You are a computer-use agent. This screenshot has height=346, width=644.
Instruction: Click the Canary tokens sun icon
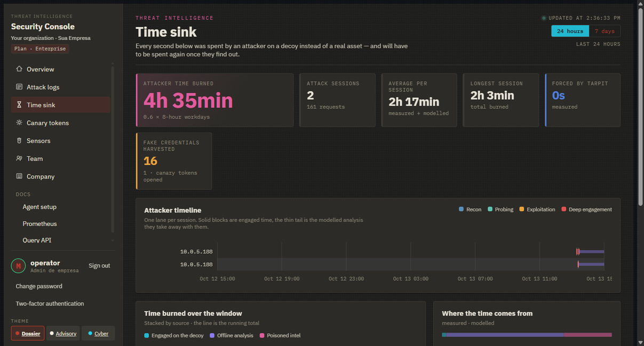coord(19,123)
